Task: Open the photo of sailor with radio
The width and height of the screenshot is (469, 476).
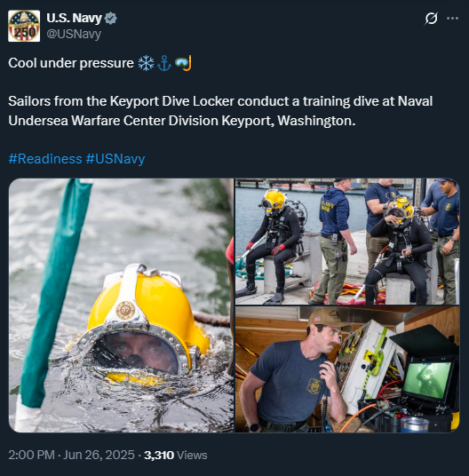Action: [347, 369]
